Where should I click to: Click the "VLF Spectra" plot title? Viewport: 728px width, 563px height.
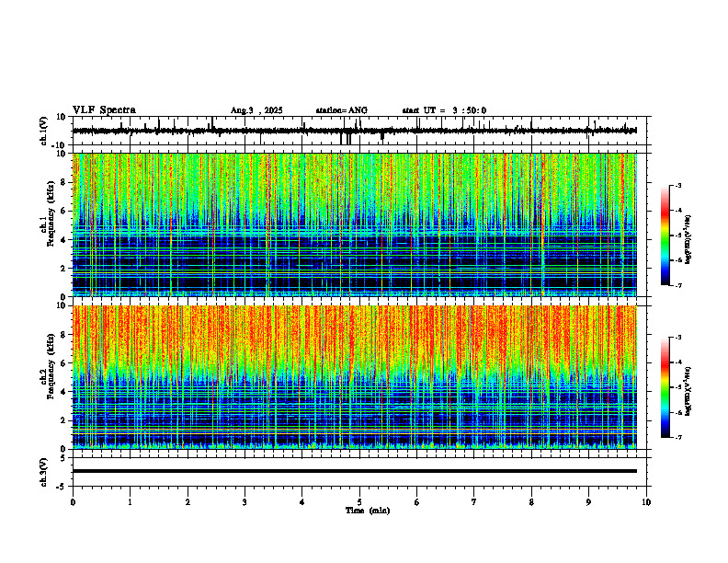104,110
